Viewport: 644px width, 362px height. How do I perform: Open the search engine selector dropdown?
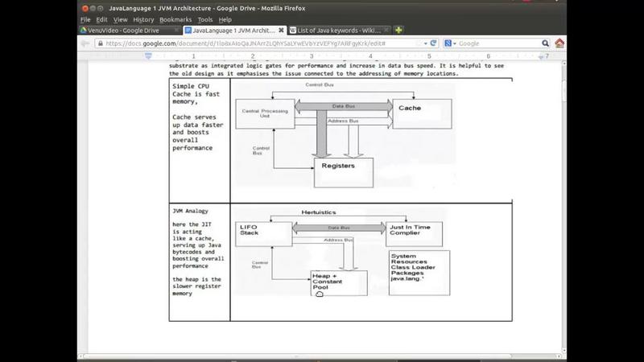(451, 43)
